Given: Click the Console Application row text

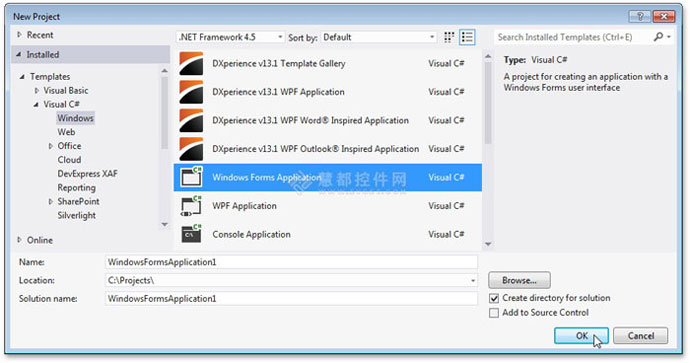Looking at the screenshot, I should (251, 235).
